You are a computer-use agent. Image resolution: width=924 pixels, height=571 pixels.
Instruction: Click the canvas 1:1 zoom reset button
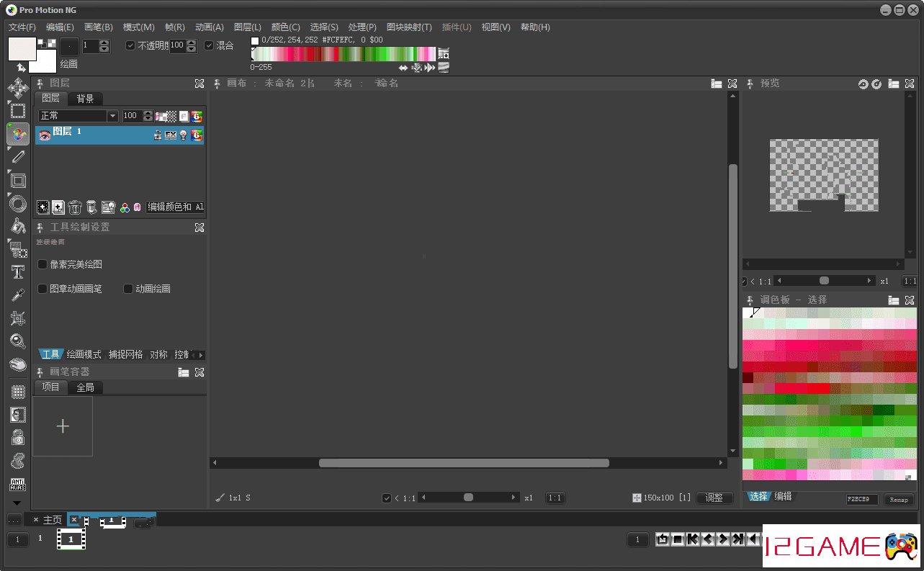click(555, 498)
